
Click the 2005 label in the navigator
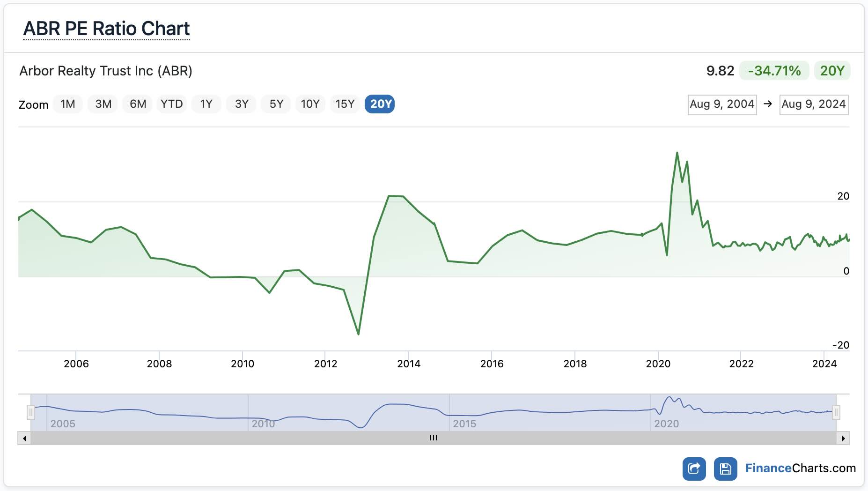click(x=63, y=424)
